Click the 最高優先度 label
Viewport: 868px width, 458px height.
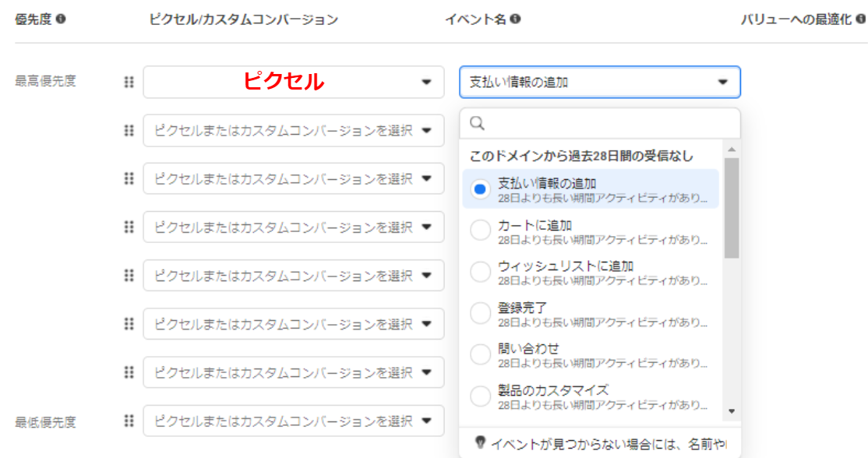tap(45, 81)
